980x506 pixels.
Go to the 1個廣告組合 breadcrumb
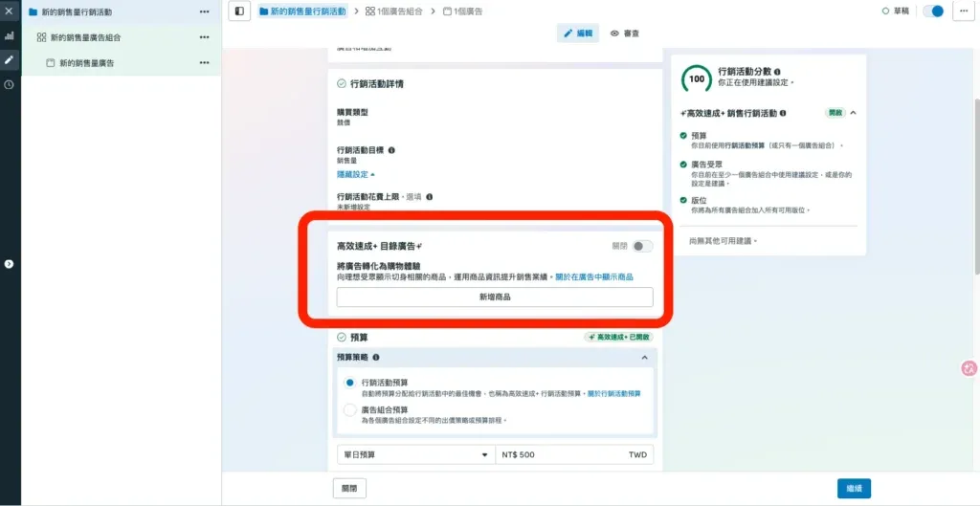click(x=393, y=11)
